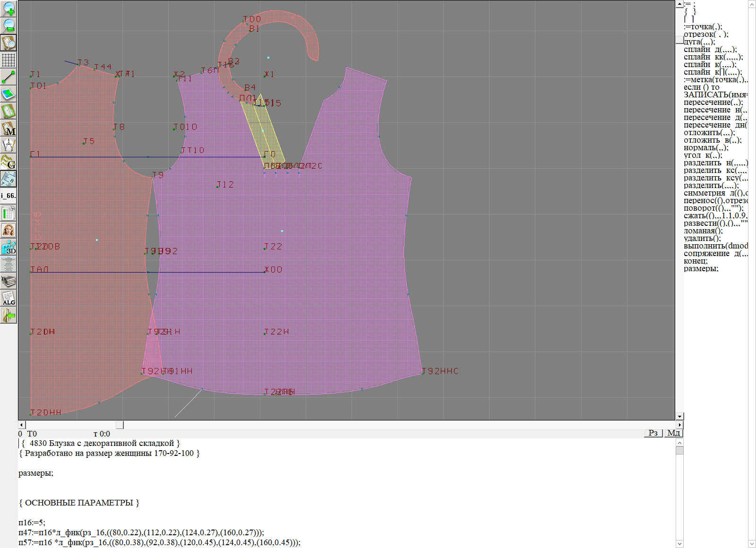Select the line segment tool icon
756x548 pixels.
tap(9, 77)
